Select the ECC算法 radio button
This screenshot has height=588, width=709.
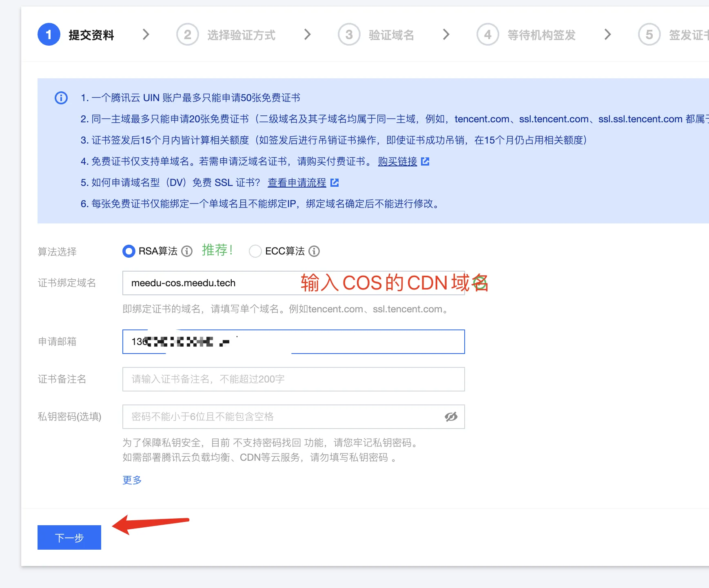(255, 251)
